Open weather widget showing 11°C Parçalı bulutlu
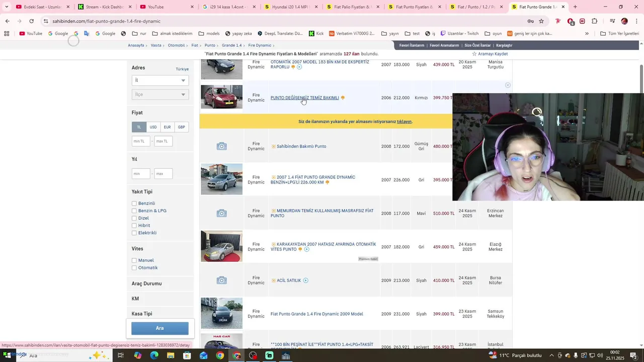The width and height of the screenshot is (644, 362). [x=515, y=355]
